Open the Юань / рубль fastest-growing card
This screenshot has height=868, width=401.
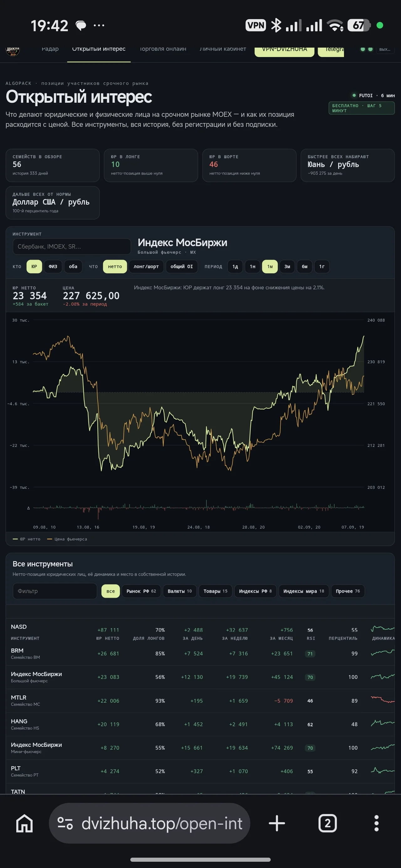coord(348,165)
